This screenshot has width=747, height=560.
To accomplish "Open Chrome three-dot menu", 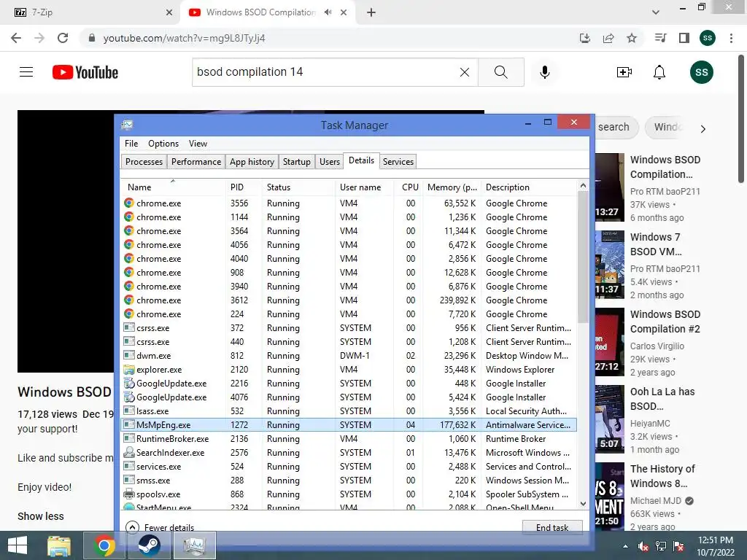I will [x=731, y=38].
